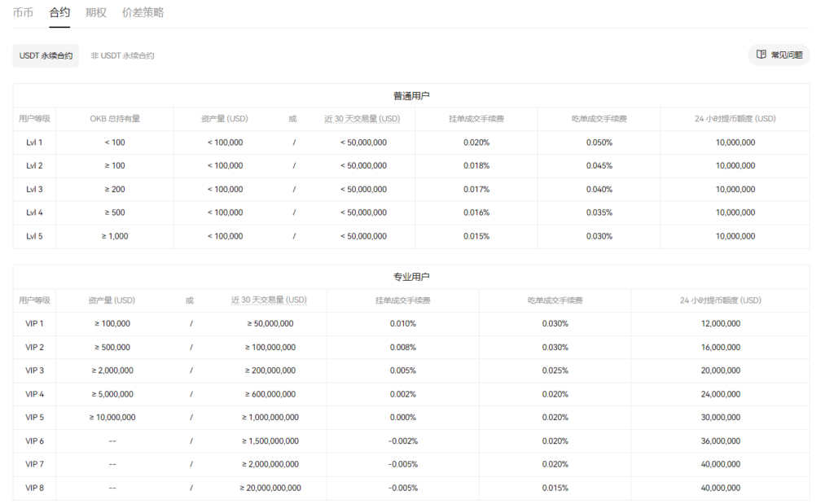This screenshot has width=834, height=504.
Task: Open the 价差策略 tab
Action: tap(143, 13)
